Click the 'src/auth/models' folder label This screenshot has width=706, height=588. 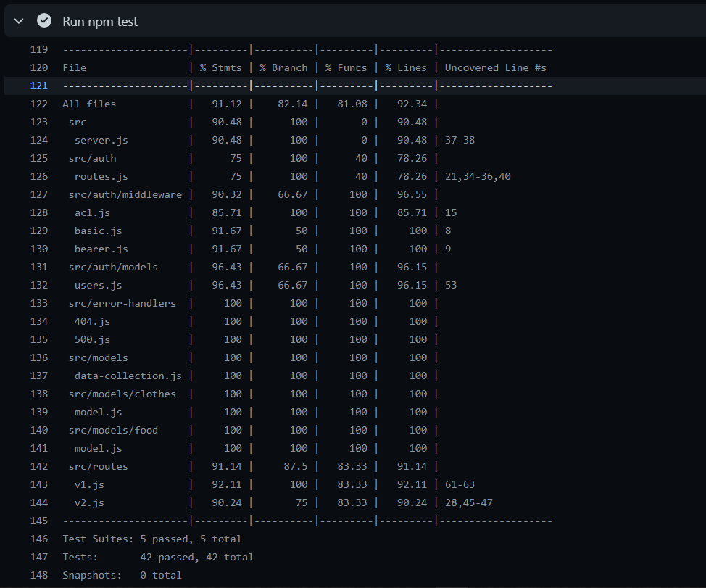[x=113, y=267]
